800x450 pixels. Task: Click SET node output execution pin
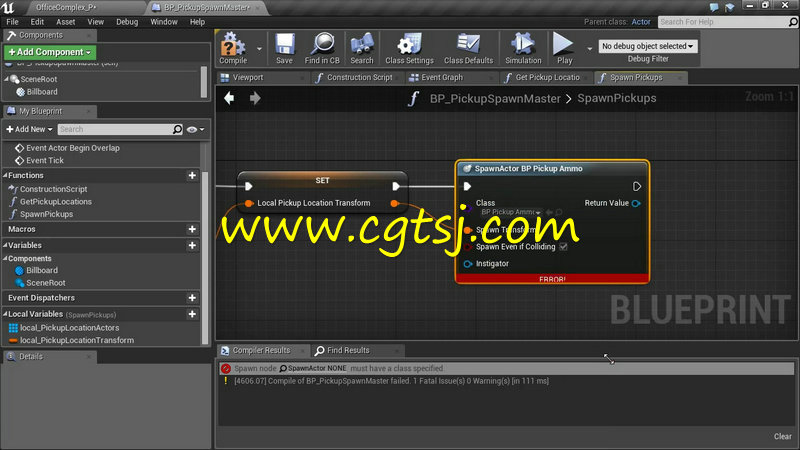tap(396, 186)
